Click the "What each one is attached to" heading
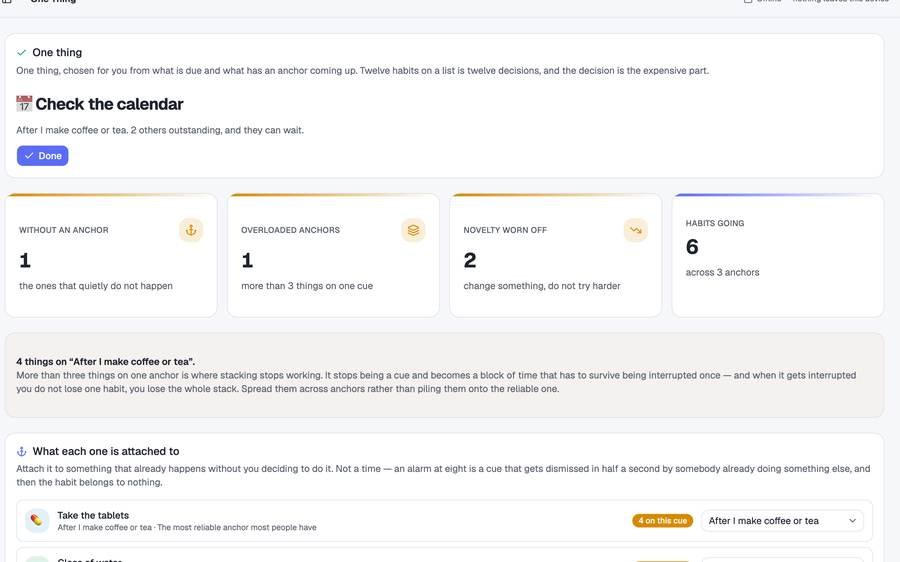 click(x=106, y=451)
